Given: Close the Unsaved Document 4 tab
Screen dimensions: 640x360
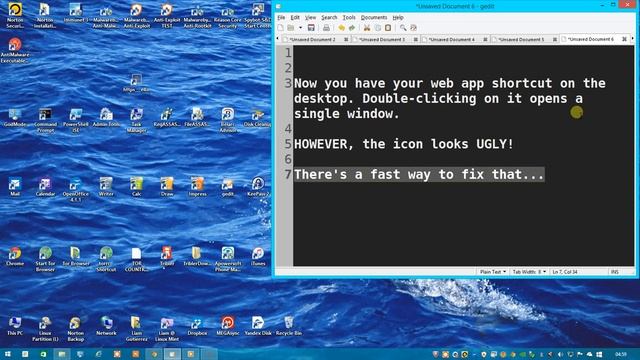Looking at the screenshot, I should coord(485,40).
